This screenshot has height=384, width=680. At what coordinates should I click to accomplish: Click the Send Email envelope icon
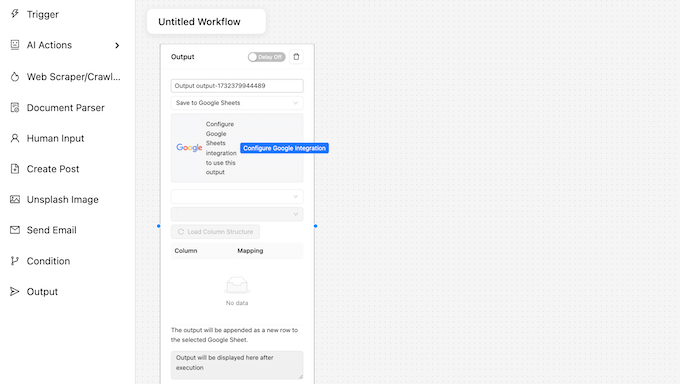(15, 230)
